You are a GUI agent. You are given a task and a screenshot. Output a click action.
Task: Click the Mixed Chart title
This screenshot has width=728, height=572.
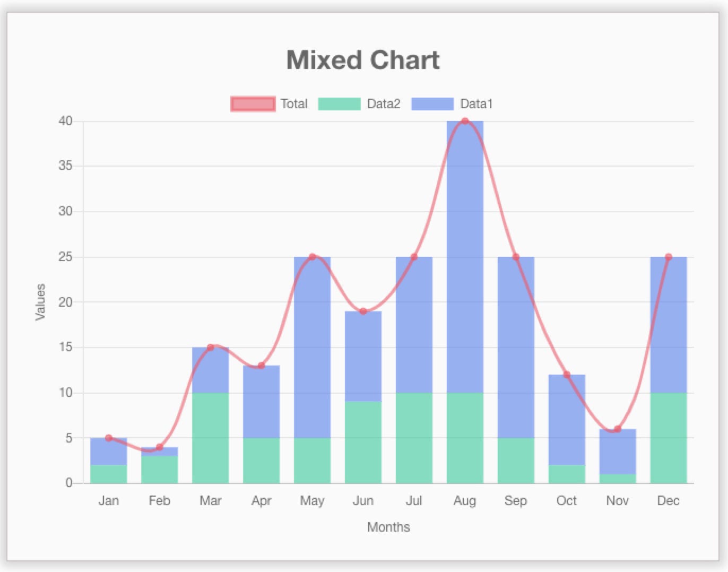click(363, 60)
